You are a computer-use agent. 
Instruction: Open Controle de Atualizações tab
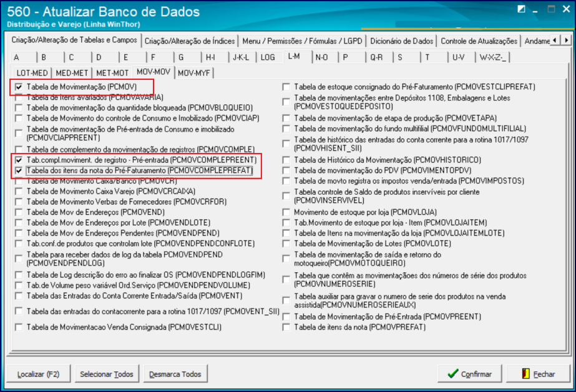[x=479, y=41]
